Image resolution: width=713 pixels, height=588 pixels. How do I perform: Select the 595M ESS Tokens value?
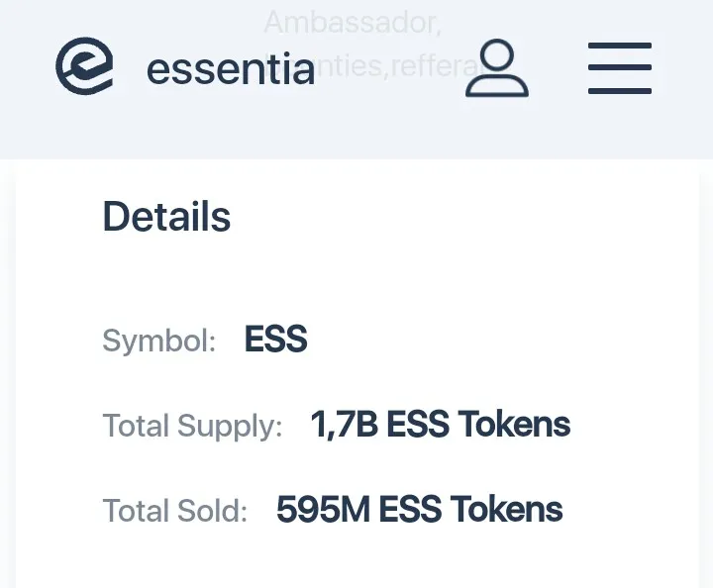pyautogui.click(x=420, y=509)
